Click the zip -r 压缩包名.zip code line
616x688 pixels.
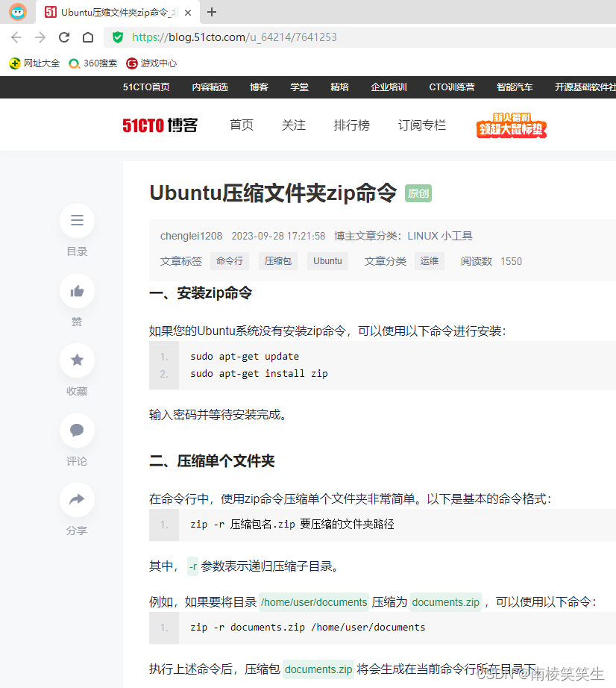point(292,525)
